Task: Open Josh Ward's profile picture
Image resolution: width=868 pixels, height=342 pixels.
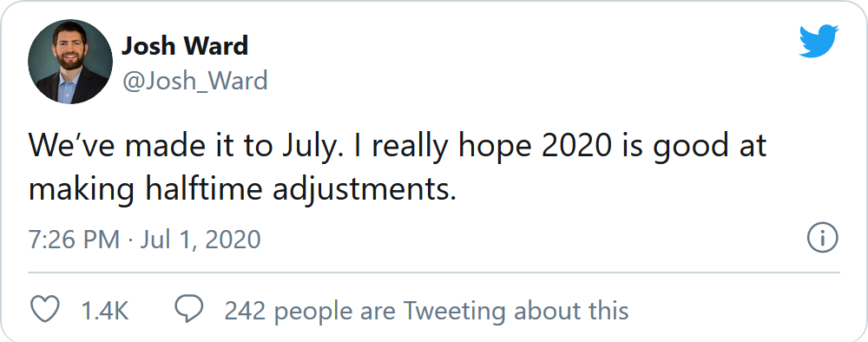Action: tap(70, 62)
